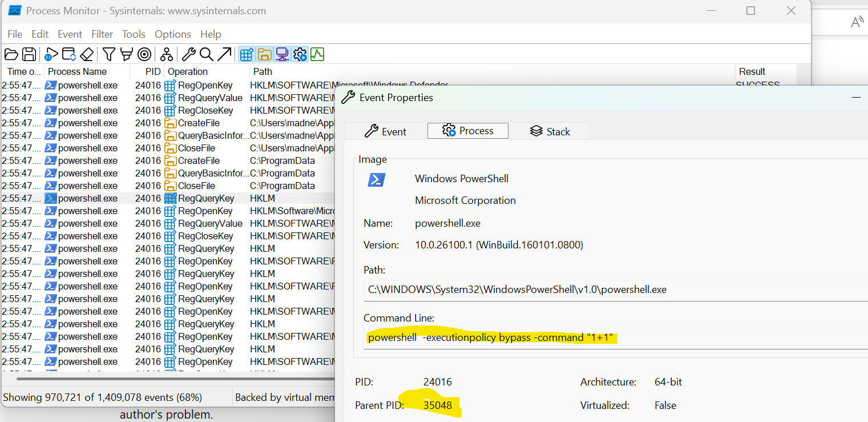Sort by the Operation column header
This screenshot has height=422, width=868.
pyautogui.click(x=207, y=71)
